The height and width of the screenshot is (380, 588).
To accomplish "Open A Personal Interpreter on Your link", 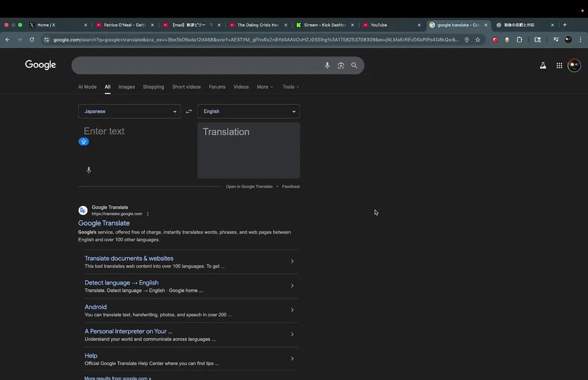I will coord(128,331).
